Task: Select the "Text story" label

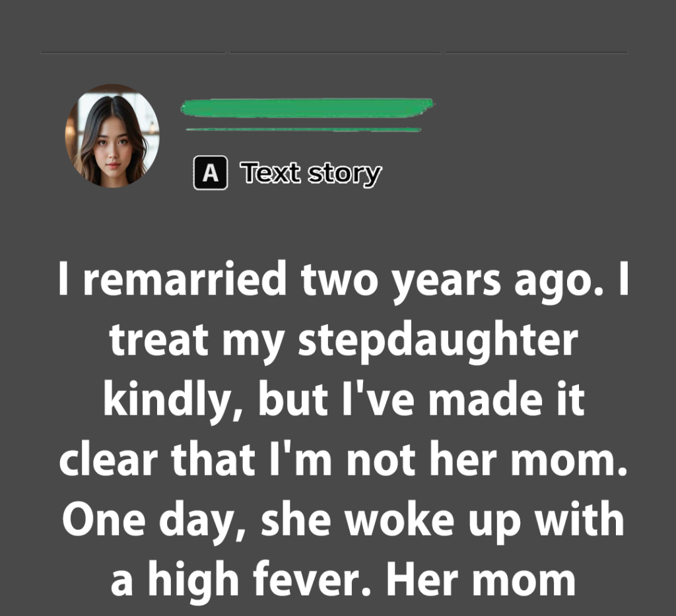Action: tap(311, 174)
